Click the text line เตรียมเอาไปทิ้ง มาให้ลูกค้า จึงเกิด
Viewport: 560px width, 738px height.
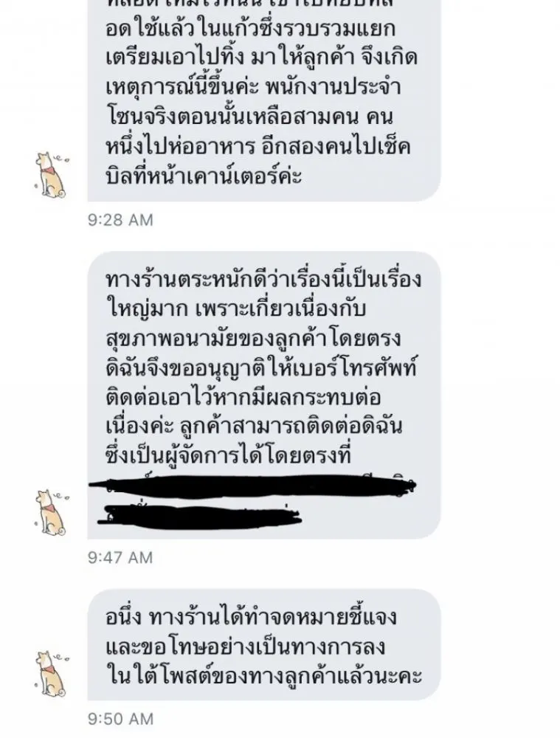pyautogui.click(x=262, y=59)
